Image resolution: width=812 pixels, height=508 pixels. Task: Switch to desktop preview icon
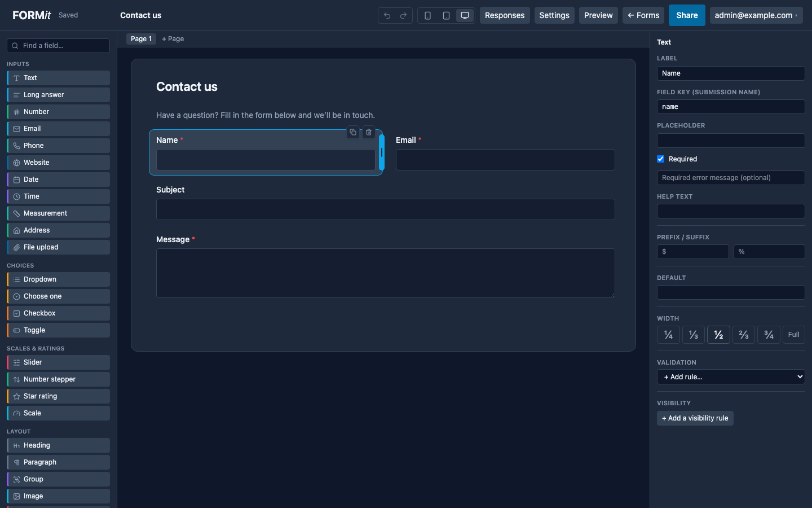click(465, 15)
